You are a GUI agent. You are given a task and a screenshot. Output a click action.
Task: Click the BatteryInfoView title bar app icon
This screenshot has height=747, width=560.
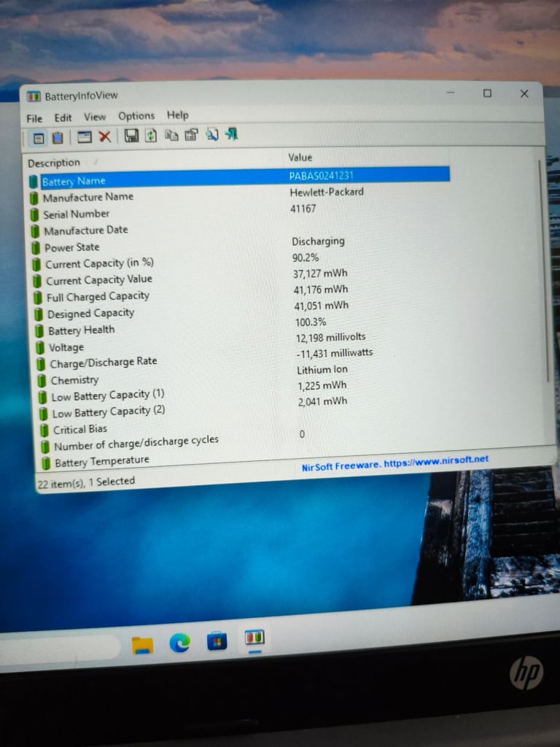pos(34,97)
